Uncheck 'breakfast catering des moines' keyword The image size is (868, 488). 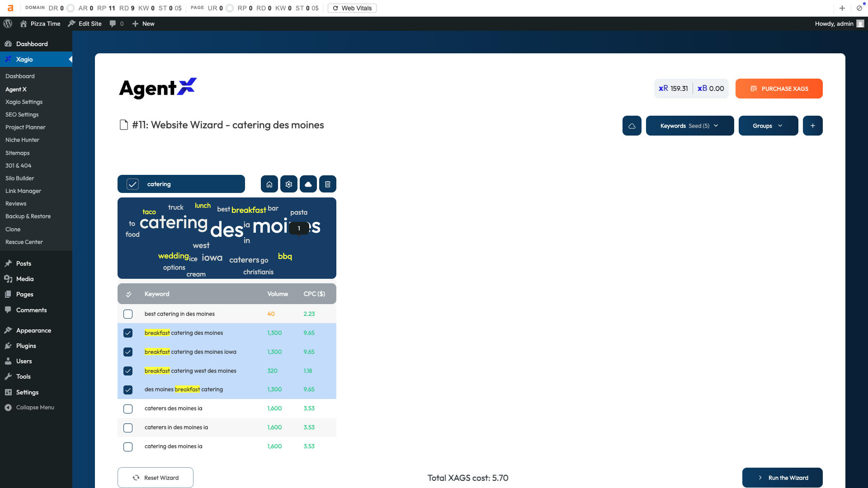(x=128, y=333)
